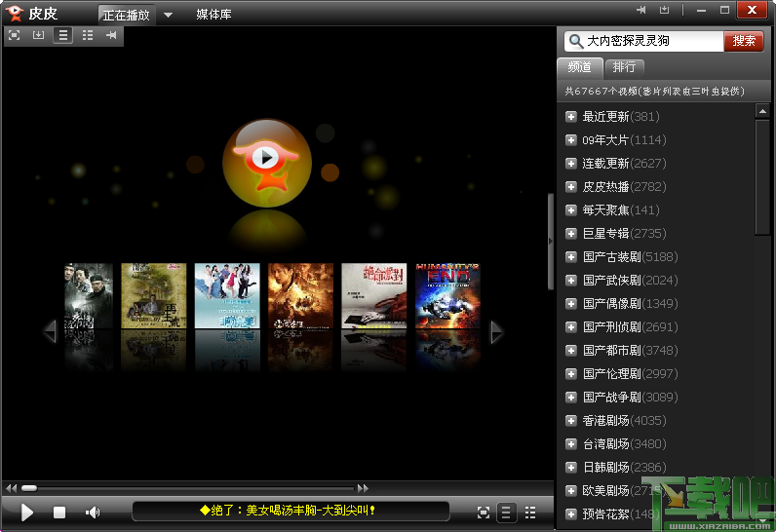
Task: Expand the 国产武侠剧 category
Action: pos(571,281)
